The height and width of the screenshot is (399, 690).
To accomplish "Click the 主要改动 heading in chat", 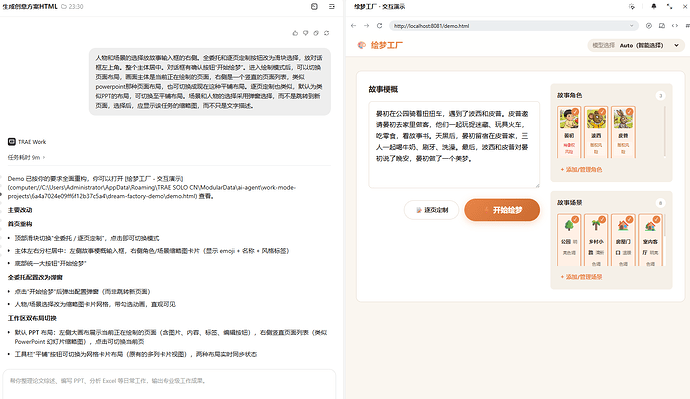I will pos(20,210).
